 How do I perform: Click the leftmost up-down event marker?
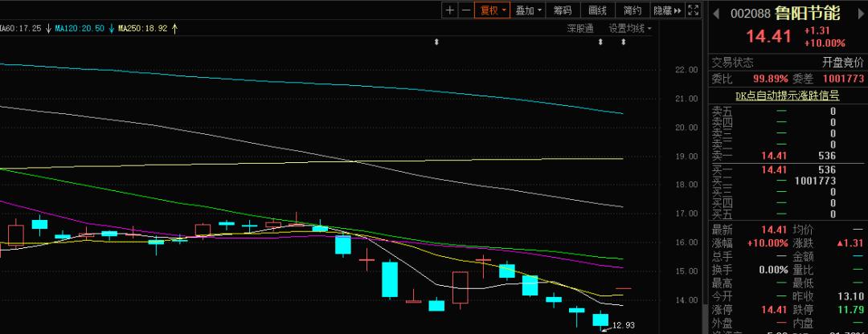tap(436, 42)
